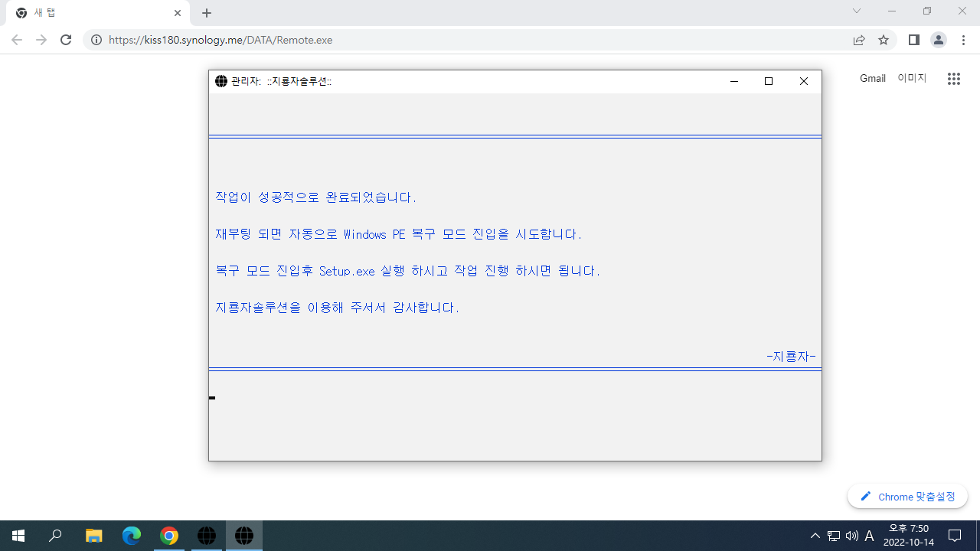Close the 지룡자솔루션 console window

coord(803,81)
